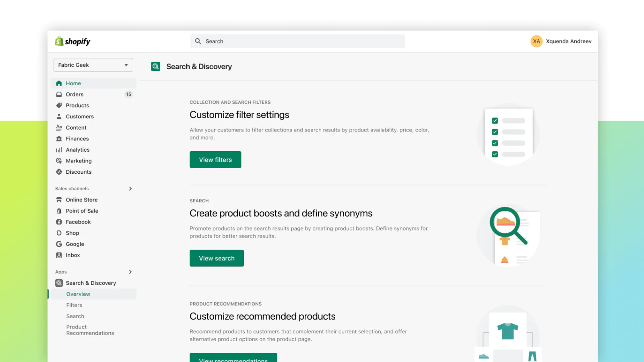
Task: Select Overview under Search & Discovery
Action: pos(93,294)
